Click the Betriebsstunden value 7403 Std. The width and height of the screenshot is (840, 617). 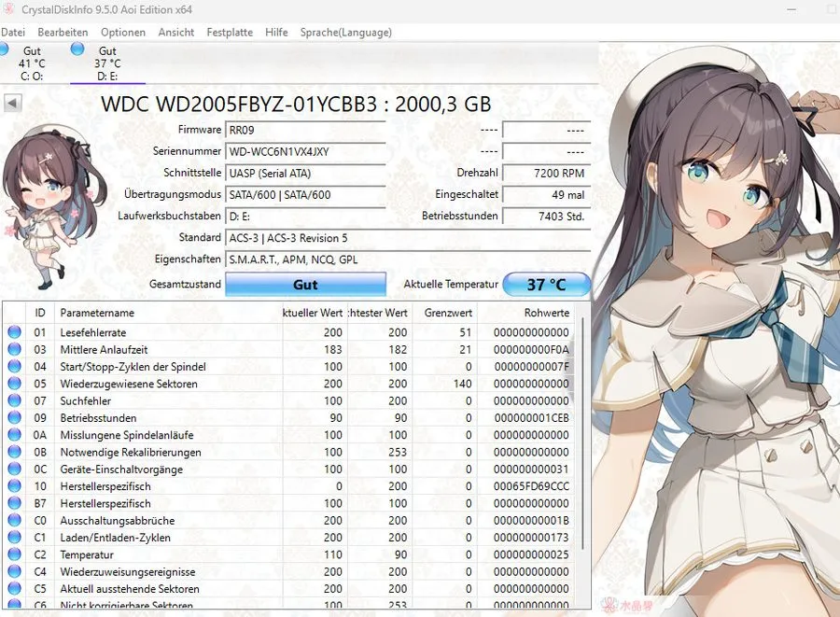pyautogui.click(x=546, y=217)
